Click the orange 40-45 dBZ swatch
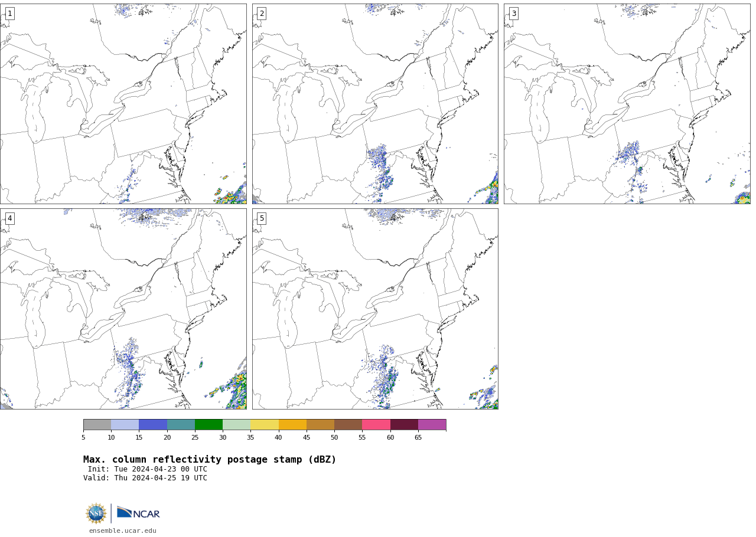Screen dimensions: 756x537 click(292, 425)
